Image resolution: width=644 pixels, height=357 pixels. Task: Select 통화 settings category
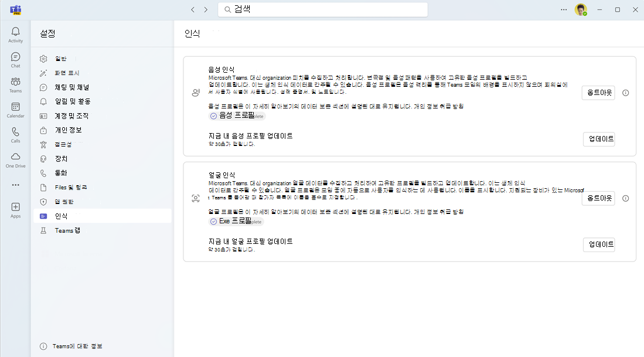103,173
